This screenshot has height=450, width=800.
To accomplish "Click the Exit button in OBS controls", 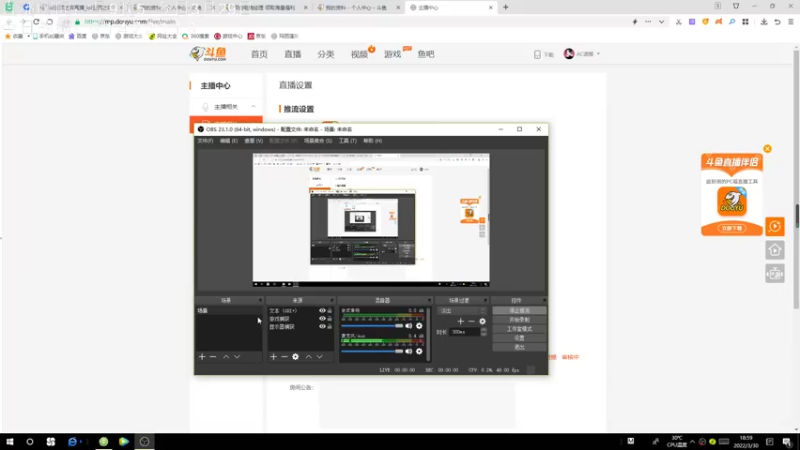I will pyautogui.click(x=519, y=347).
